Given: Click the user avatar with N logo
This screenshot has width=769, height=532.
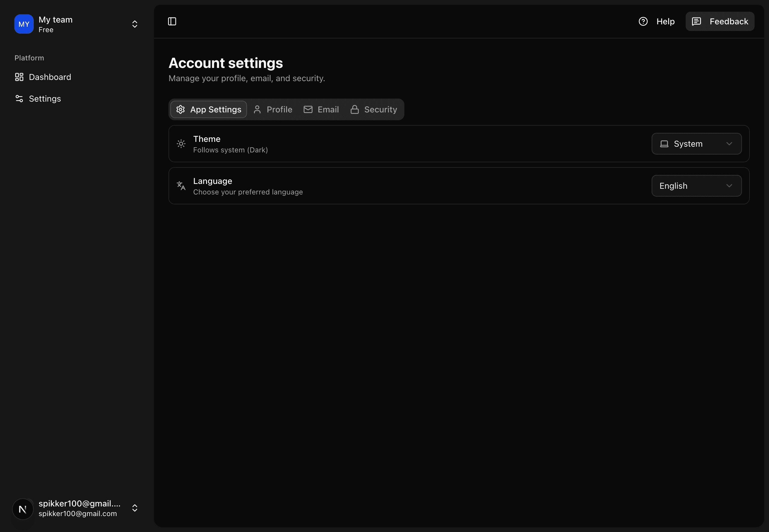Looking at the screenshot, I should click(23, 509).
